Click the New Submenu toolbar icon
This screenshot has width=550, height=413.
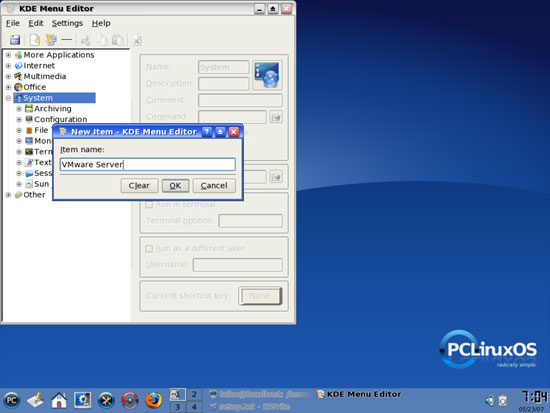coord(51,40)
